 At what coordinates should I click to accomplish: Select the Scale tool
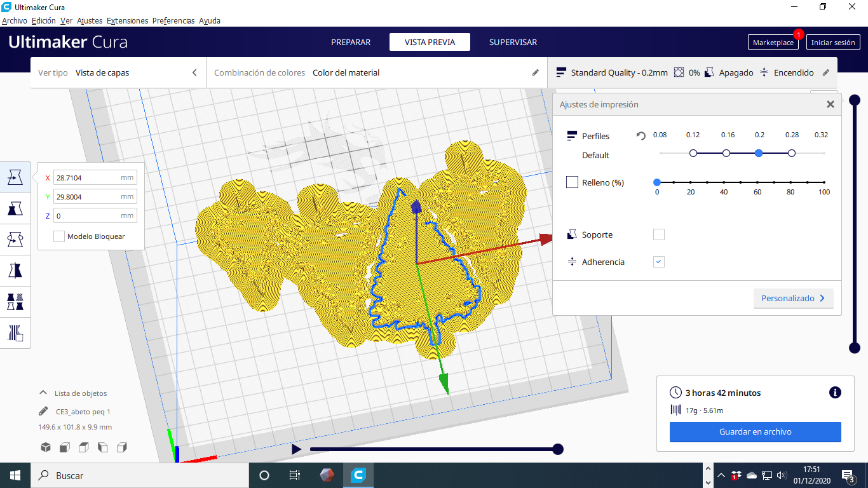(x=15, y=208)
